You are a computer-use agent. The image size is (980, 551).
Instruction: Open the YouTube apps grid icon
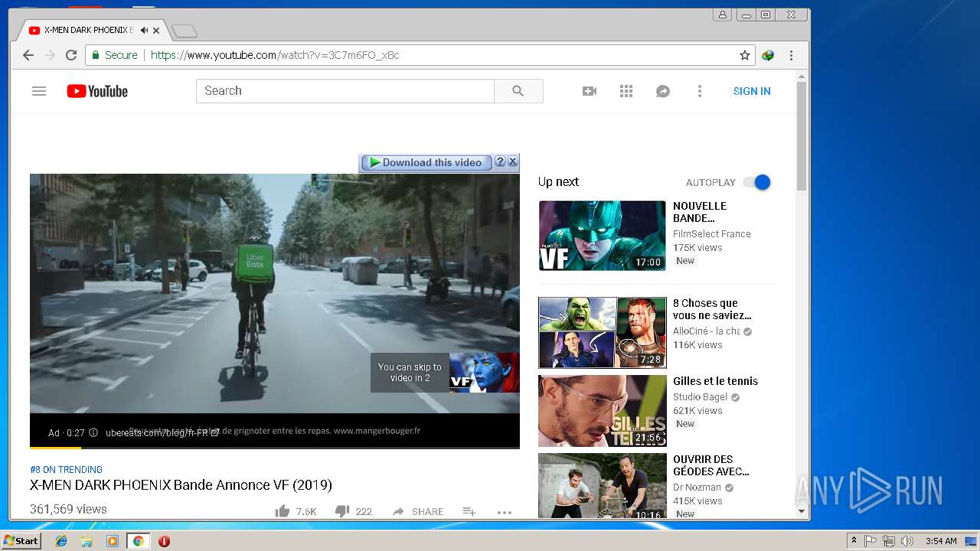(626, 91)
